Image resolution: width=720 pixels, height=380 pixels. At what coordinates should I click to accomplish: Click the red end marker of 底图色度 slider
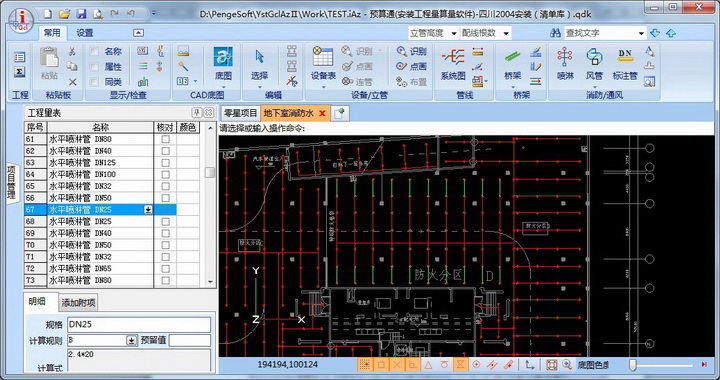pyautogui.click(x=704, y=365)
